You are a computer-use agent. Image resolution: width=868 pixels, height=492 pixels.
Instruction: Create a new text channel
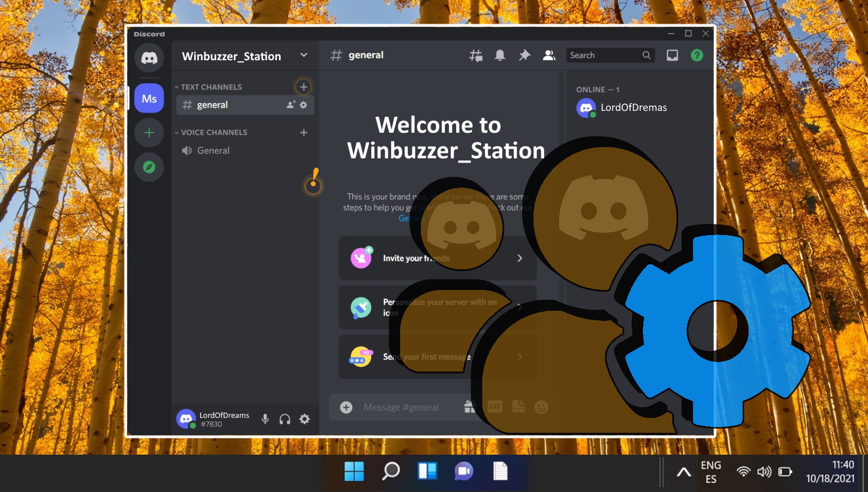(304, 87)
